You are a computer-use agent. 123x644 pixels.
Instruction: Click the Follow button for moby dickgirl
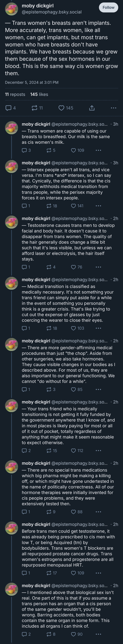(108, 8)
